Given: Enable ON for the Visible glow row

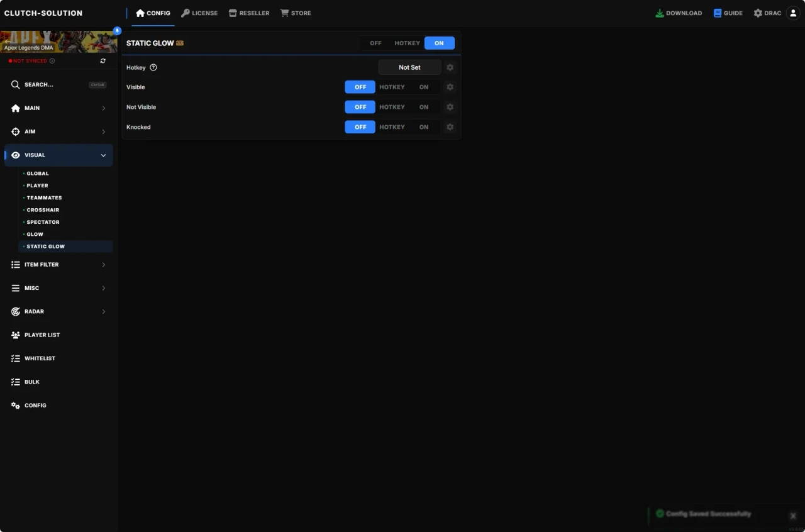Looking at the screenshot, I should tap(423, 87).
